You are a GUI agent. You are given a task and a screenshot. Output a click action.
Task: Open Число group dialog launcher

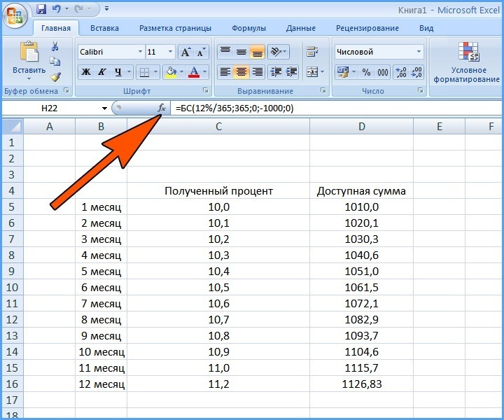[x=421, y=90]
